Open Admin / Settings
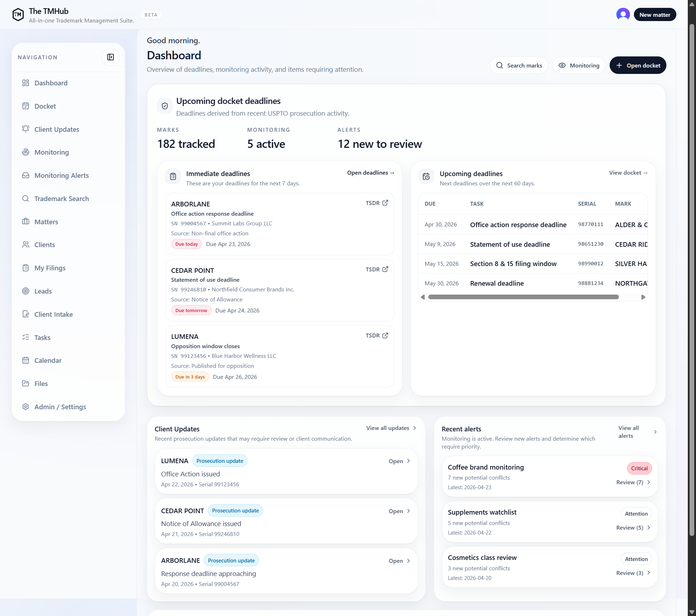 click(x=60, y=407)
